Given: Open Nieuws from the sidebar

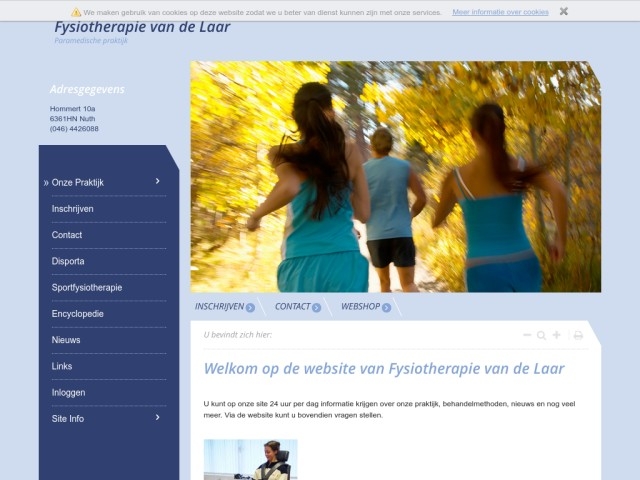Looking at the screenshot, I should 66,340.
